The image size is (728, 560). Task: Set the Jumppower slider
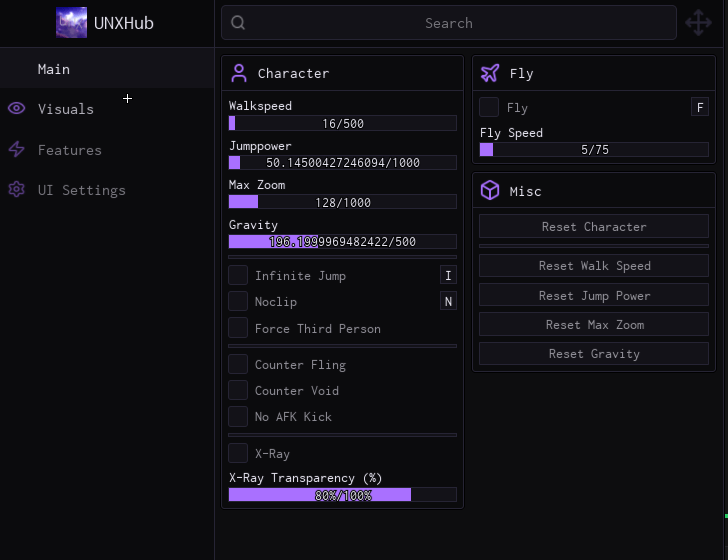(x=343, y=163)
